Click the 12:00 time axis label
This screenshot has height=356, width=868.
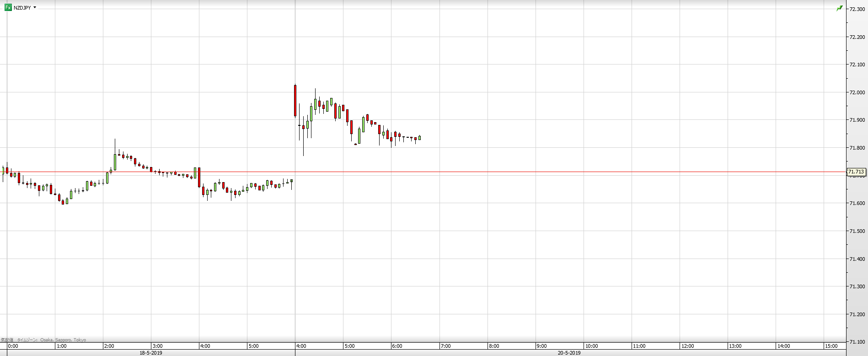pos(687,346)
